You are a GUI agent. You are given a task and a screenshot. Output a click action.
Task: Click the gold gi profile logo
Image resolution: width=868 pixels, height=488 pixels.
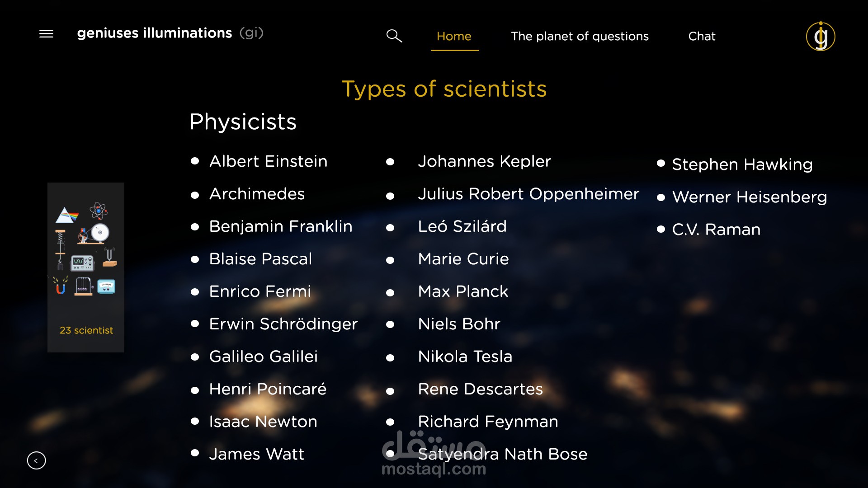pos(820,36)
